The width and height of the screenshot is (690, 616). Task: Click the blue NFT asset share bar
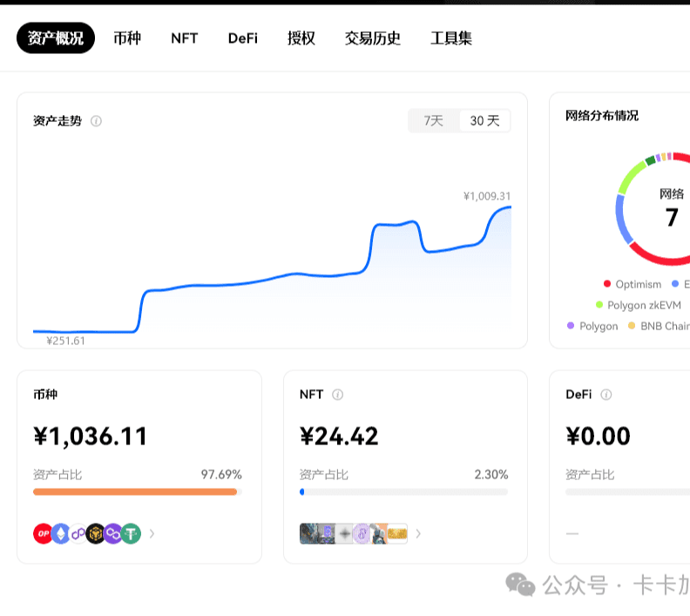301,492
